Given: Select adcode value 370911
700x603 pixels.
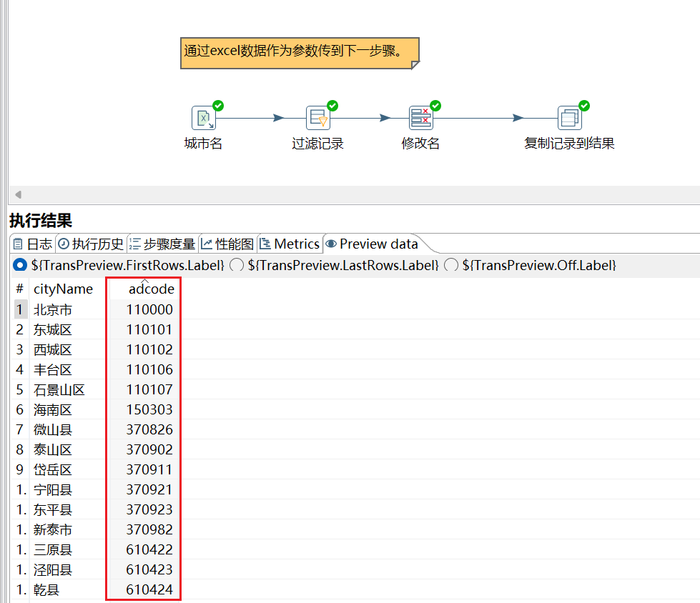Looking at the screenshot, I should point(149,469).
